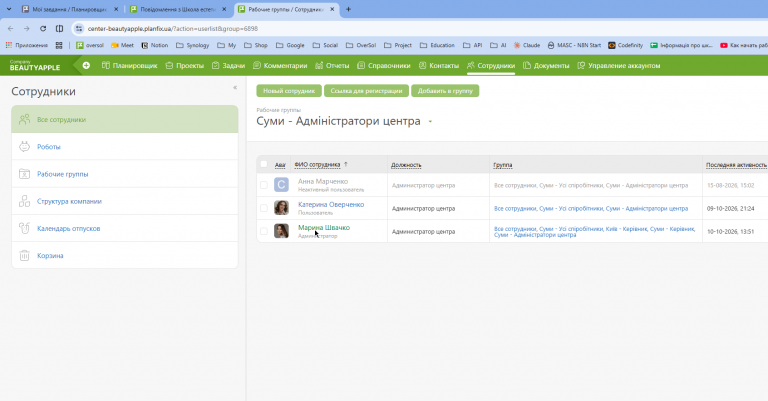
Task: Click the BEAUTYAPPLE company logo
Action: [35, 66]
